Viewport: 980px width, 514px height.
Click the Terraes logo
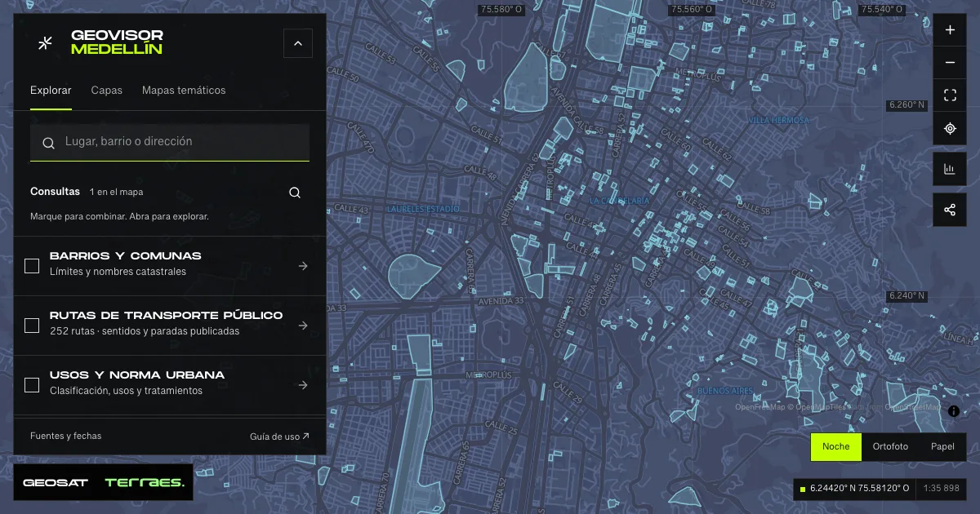[x=145, y=483]
